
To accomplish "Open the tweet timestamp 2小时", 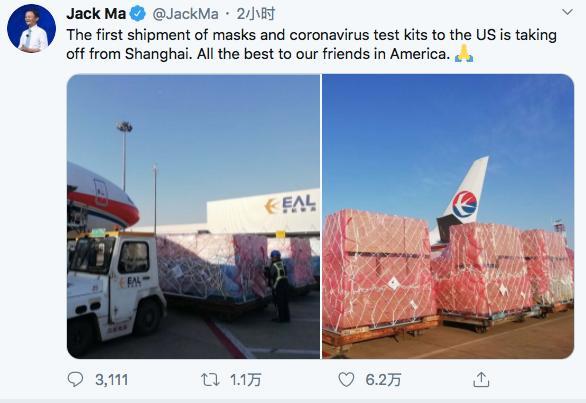I will pos(256,14).
